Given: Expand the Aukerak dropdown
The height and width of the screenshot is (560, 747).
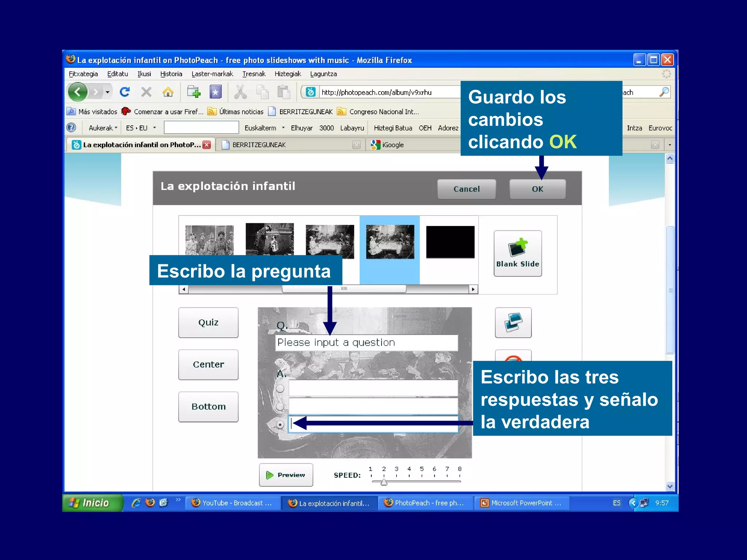Looking at the screenshot, I should pos(103,128).
